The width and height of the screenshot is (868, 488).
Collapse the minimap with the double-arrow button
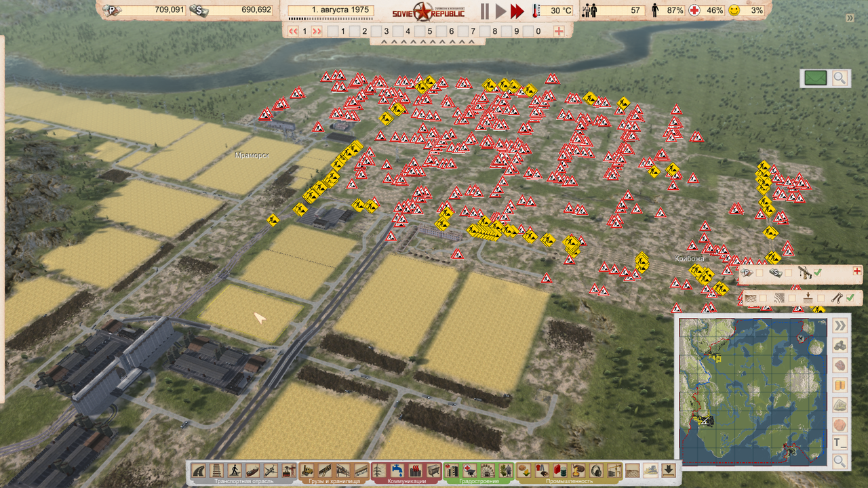click(840, 325)
